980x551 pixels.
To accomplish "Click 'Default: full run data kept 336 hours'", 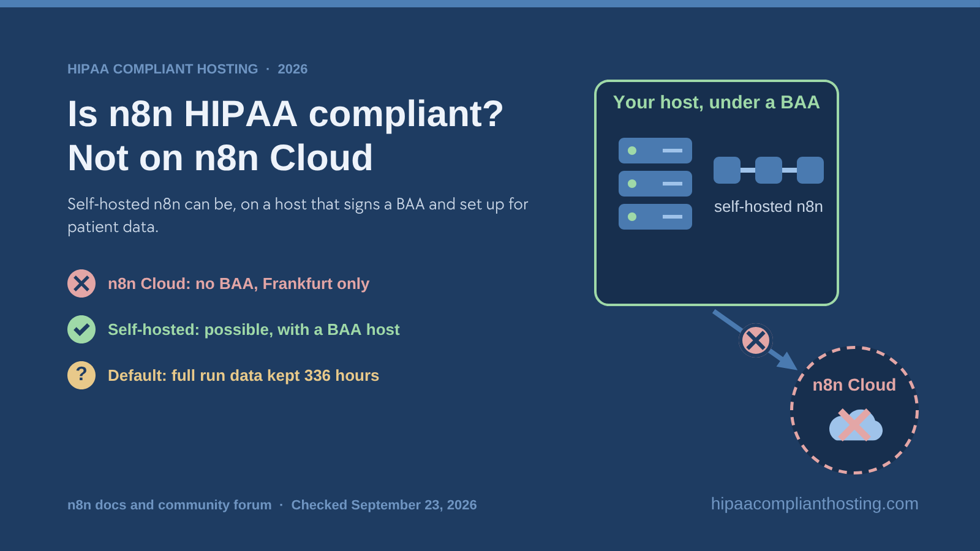I will (244, 375).
